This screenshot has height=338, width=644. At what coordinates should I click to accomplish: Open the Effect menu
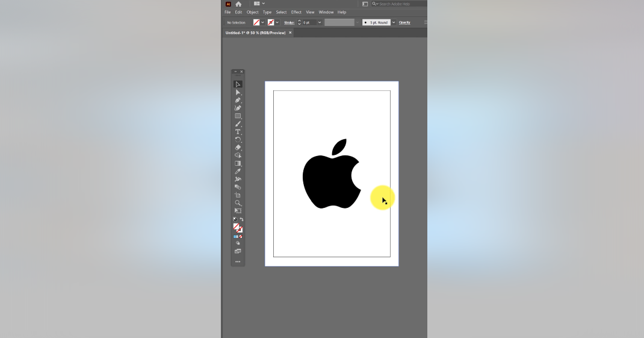pyautogui.click(x=296, y=12)
